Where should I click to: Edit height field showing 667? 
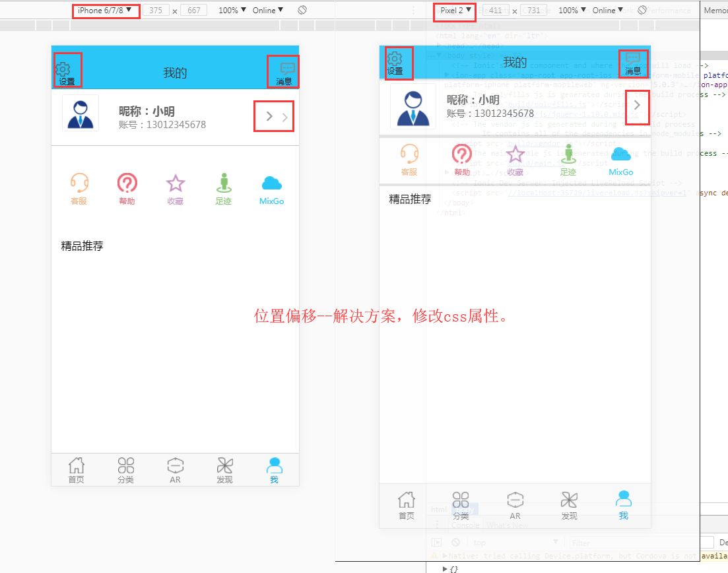pyautogui.click(x=194, y=10)
